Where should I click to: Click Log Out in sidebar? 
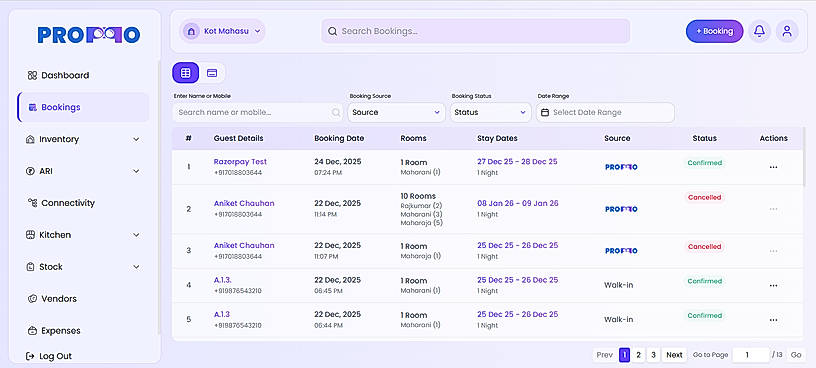(56, 356)
